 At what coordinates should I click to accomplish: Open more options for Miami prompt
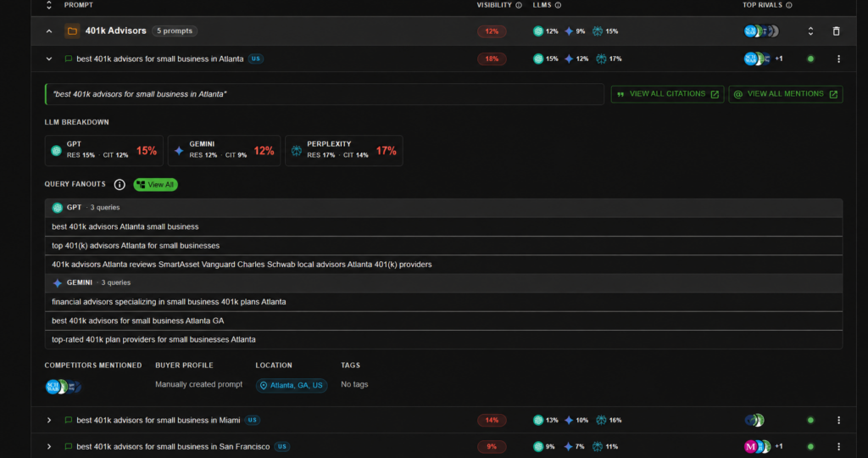point(838,421)
